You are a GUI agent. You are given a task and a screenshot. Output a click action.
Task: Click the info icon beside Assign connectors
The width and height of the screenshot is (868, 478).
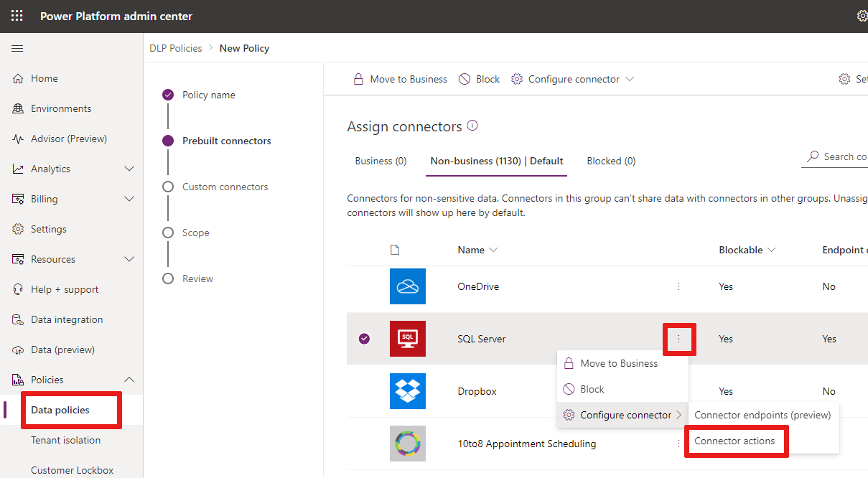(472, 126)
